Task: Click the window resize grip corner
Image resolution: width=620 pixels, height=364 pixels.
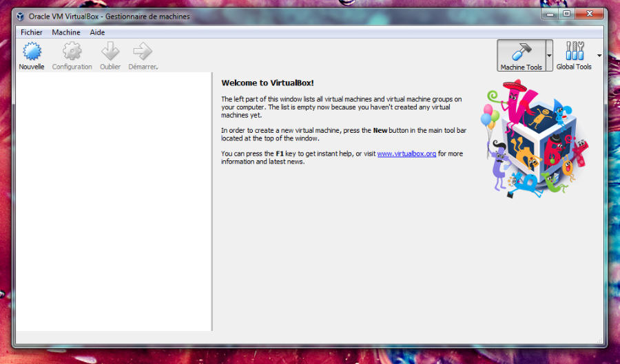Action: pos(600,341)
